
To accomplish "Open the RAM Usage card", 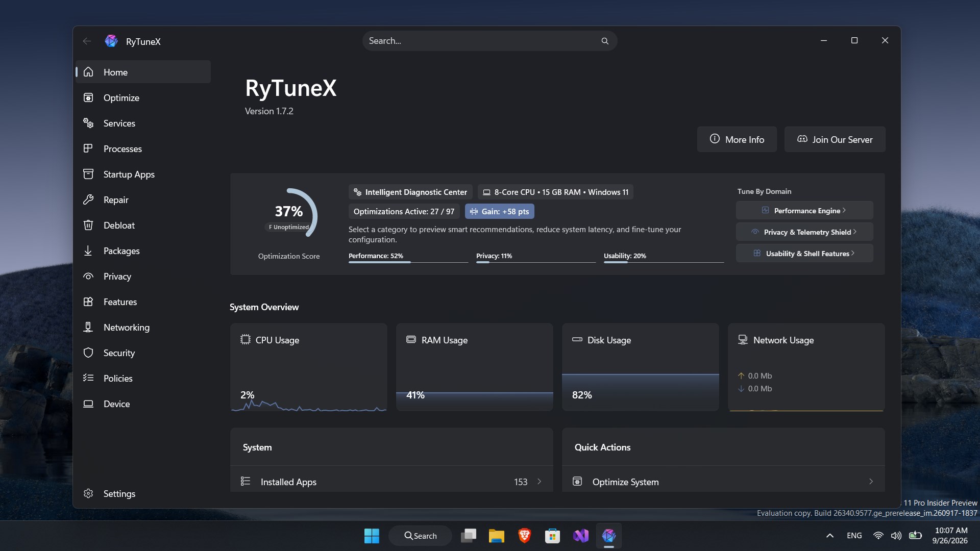I will [474, 367].
